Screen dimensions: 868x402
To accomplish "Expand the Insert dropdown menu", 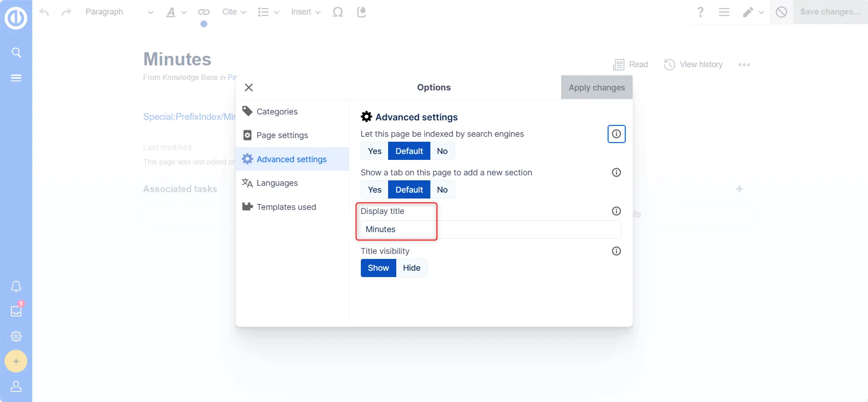I will tap(305, 12).
